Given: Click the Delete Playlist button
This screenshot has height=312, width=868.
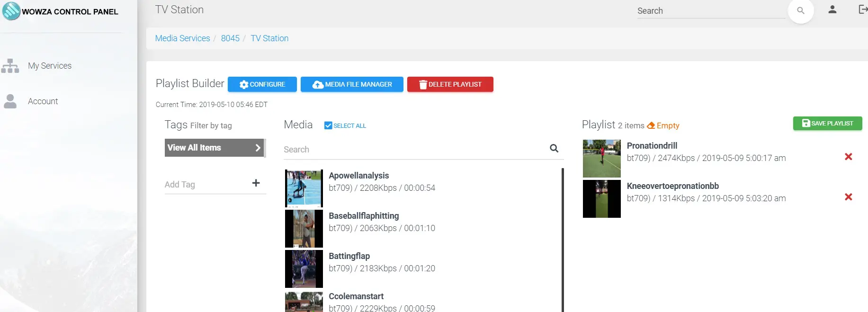Looking at the screenshot, I should point(450,84).
